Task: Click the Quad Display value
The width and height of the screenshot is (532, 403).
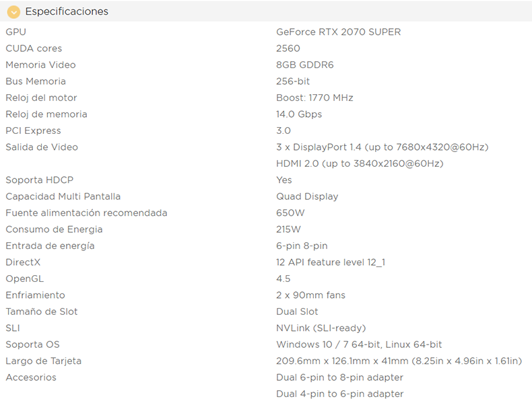Action: point(307,196)
